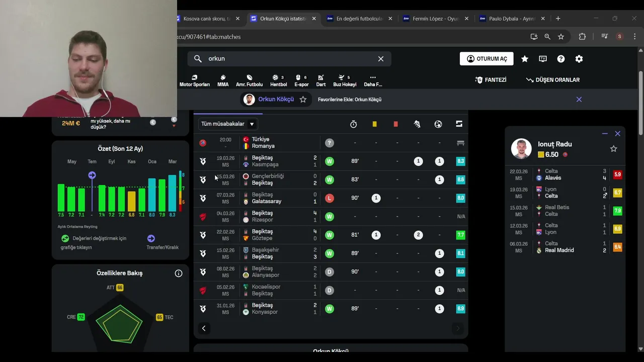The image size is (644, 362).
Task: Click the Sofascore rating column icon
Action: click(x=459, y=124)
